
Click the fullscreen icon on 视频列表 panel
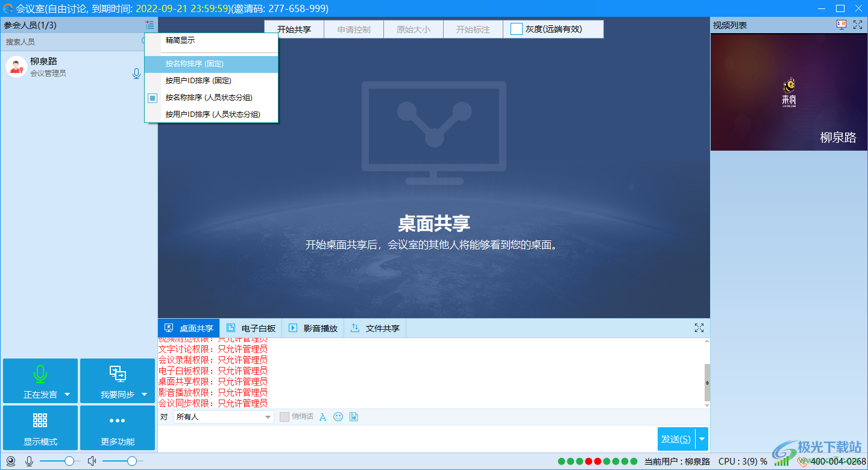[x=858, y=25]
